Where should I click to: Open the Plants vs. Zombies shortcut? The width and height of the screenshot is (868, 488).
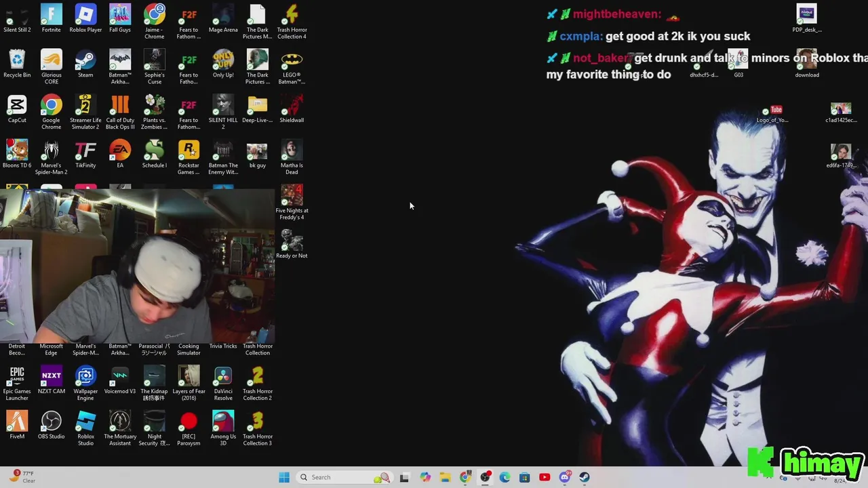pos(155,113)
